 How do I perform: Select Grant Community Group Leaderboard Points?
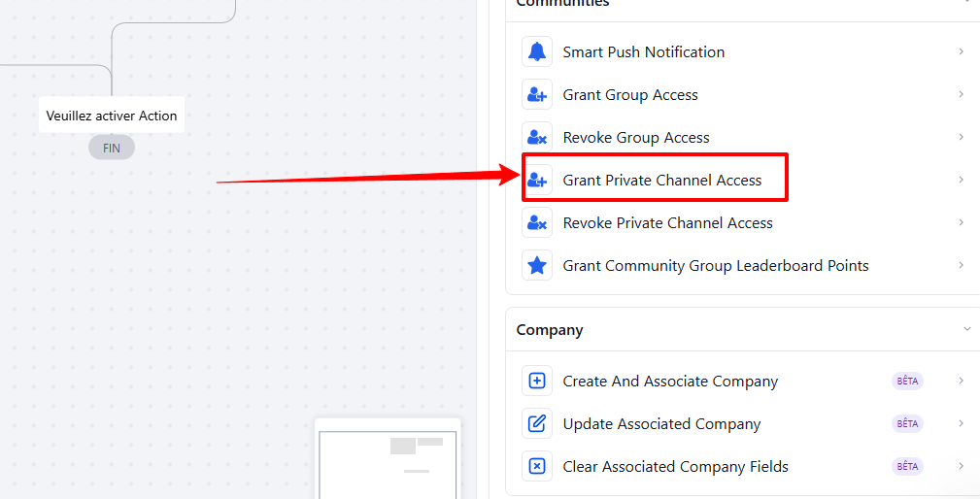click(x=716, y=266)
